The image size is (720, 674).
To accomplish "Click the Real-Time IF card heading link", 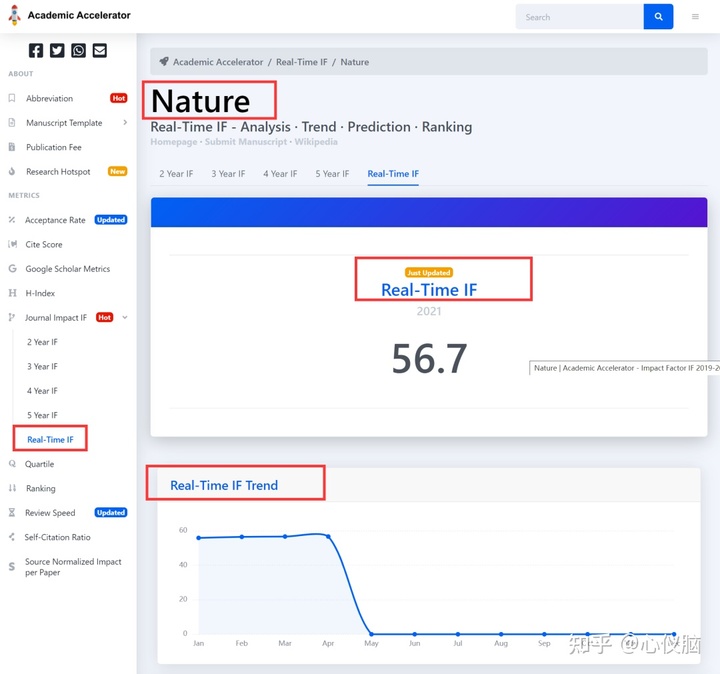I will 429,290.
